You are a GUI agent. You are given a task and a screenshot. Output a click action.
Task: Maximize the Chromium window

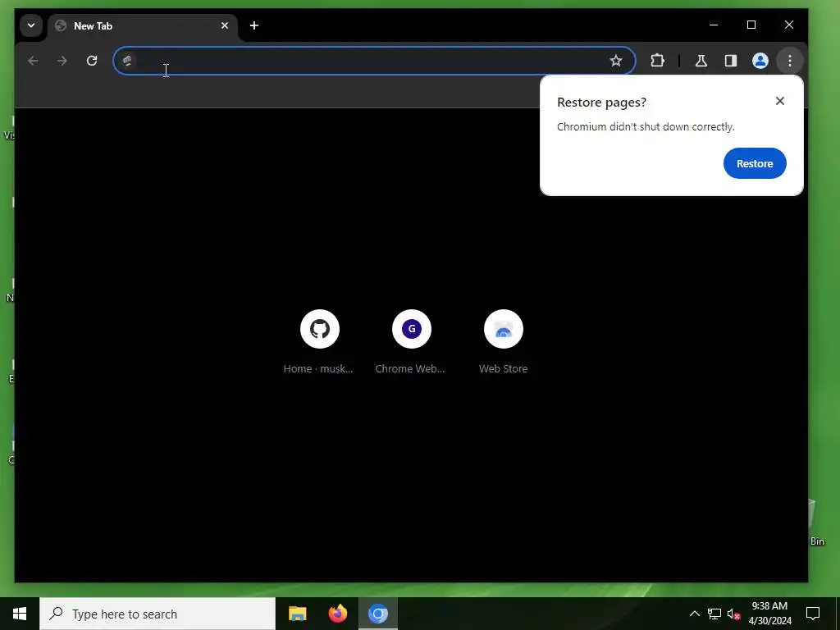[751, 25]
